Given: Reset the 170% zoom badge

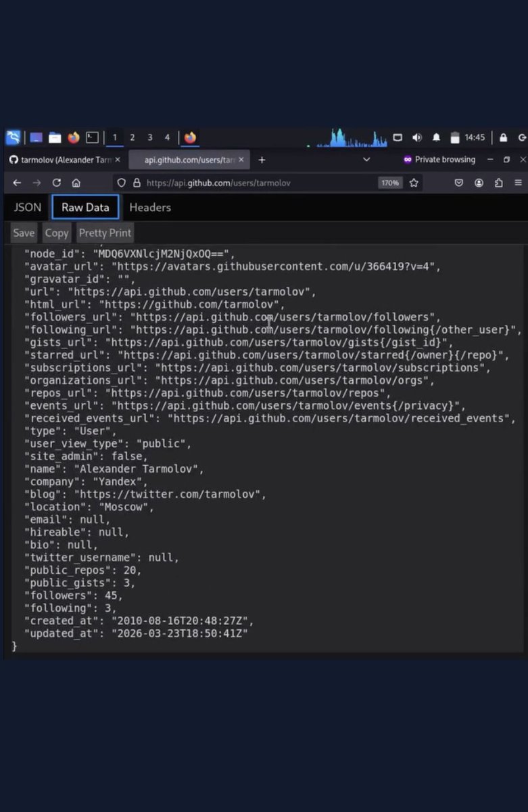Looking at the screenshot, I should pyautogui.click(x=390, y=183).
